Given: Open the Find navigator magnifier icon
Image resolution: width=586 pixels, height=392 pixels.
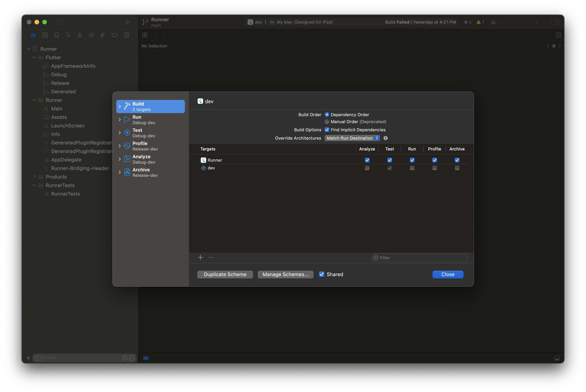Looking at the screenshot, I should click(x=68, y=35).
